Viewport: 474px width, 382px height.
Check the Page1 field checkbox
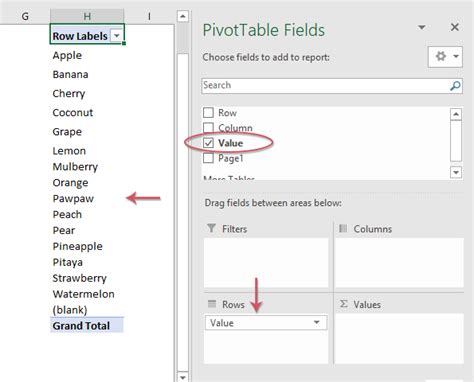208,158
